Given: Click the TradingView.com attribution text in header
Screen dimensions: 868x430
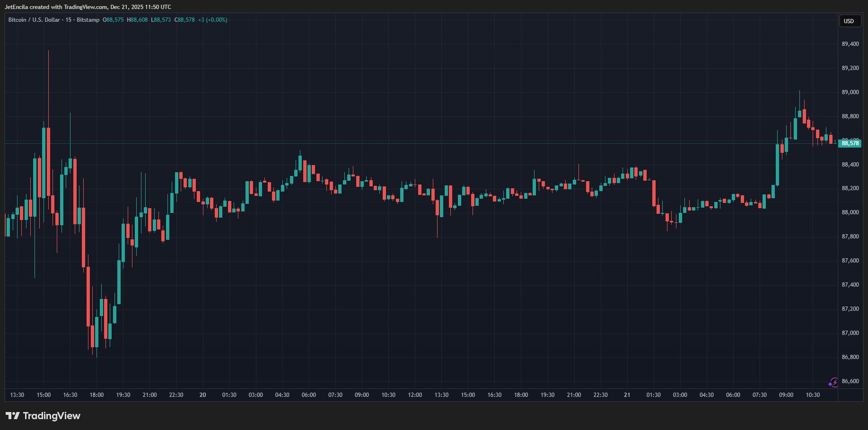Looking at the screenshot, I should coord(85,7).
